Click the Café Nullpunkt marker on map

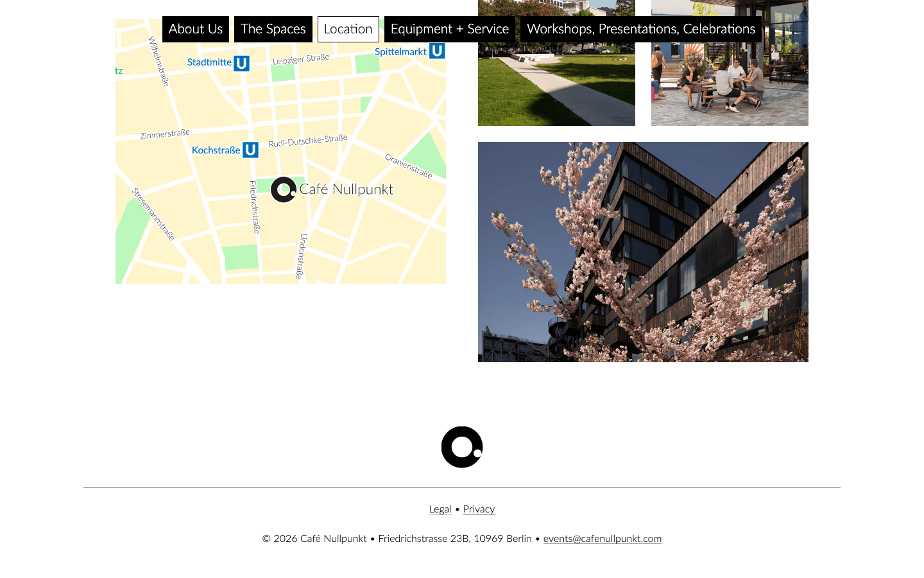pyautogui.click(x=283, y=189)
